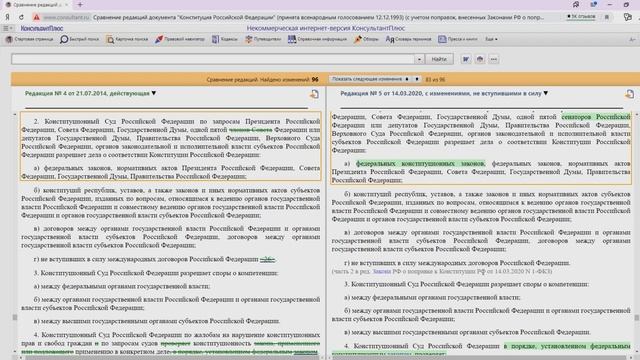Open Быстрый поиск quick search

[80, 39]
